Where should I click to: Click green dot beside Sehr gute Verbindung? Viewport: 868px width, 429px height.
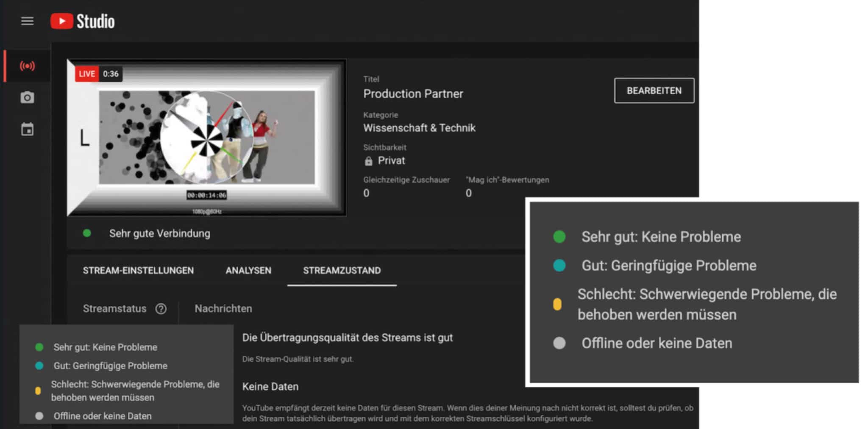point(87,233)
